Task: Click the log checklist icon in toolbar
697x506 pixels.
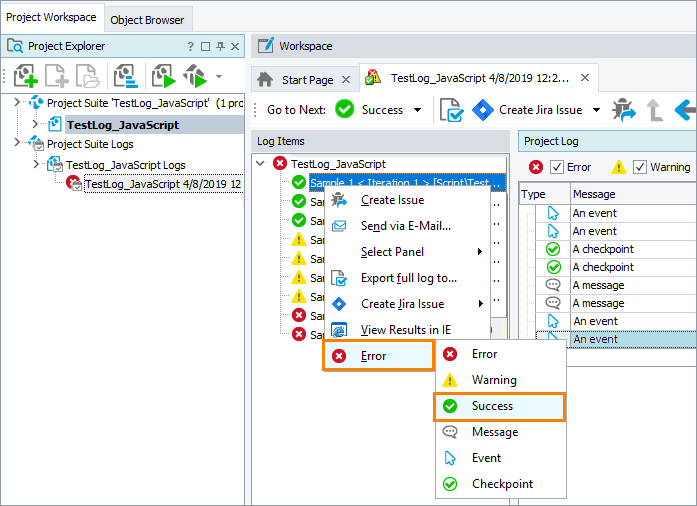Action: coord(451,110)
